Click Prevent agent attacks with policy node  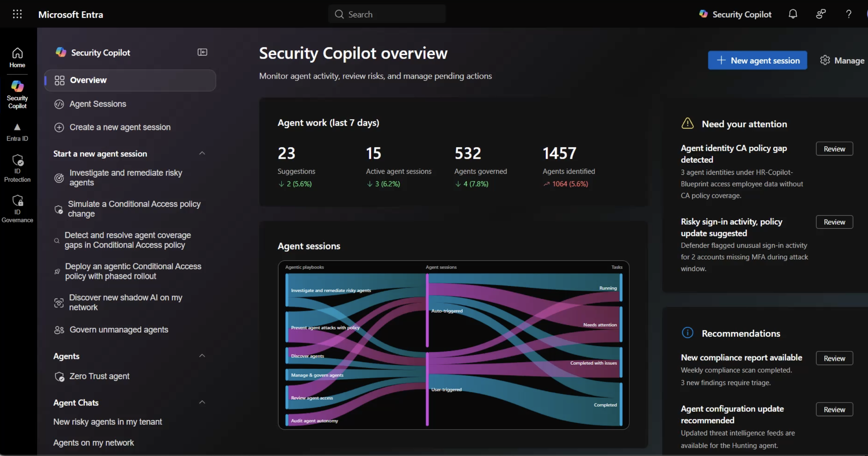(287, 327)
